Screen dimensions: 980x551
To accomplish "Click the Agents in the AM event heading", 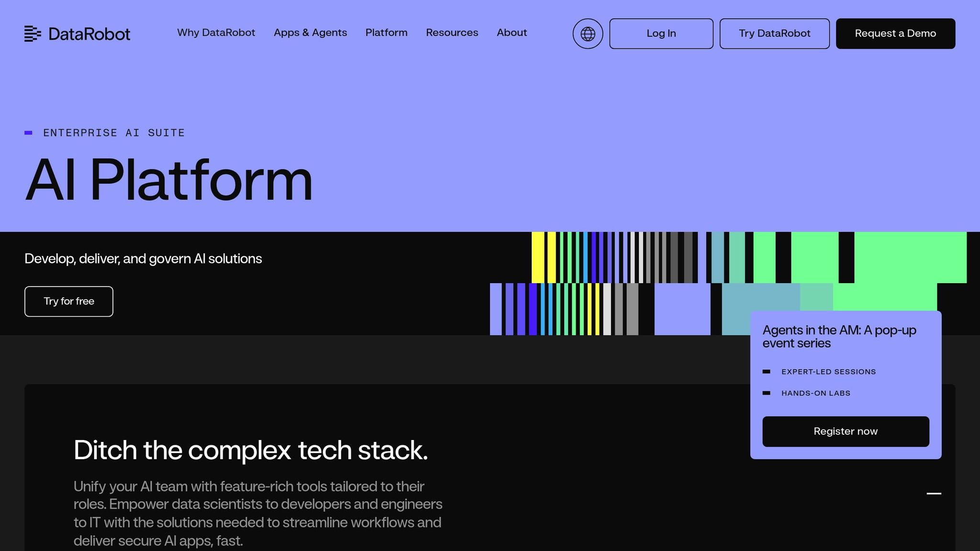I will [x=839, y=336].
